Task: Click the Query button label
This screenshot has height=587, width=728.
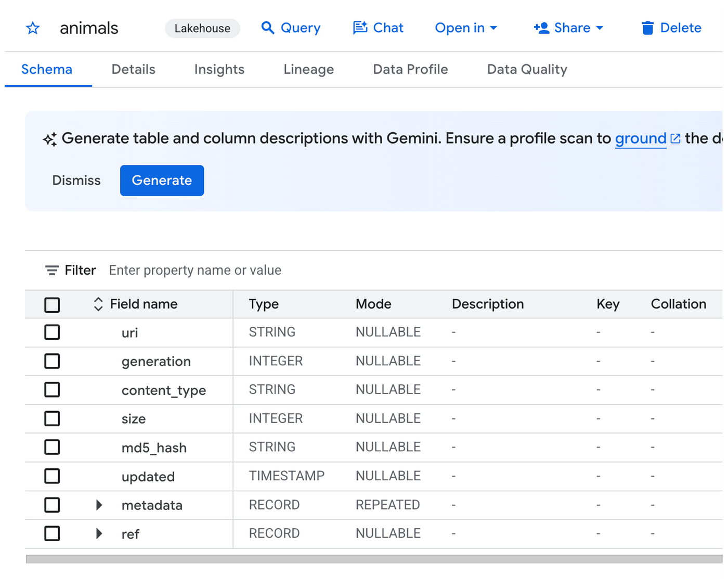Action: tap(301, 28)
